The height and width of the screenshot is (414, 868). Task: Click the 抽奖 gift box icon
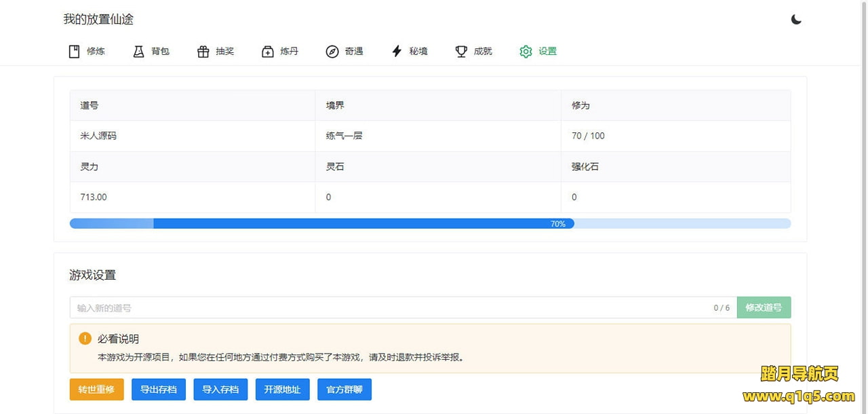click(x=203, y=52)
